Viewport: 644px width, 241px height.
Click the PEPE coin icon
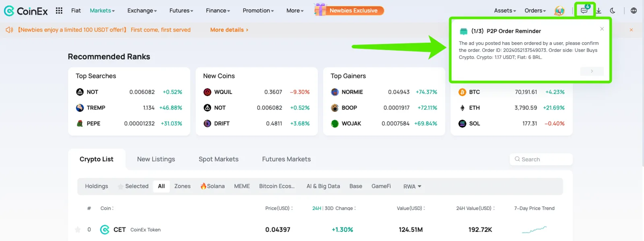coord(80,124)
